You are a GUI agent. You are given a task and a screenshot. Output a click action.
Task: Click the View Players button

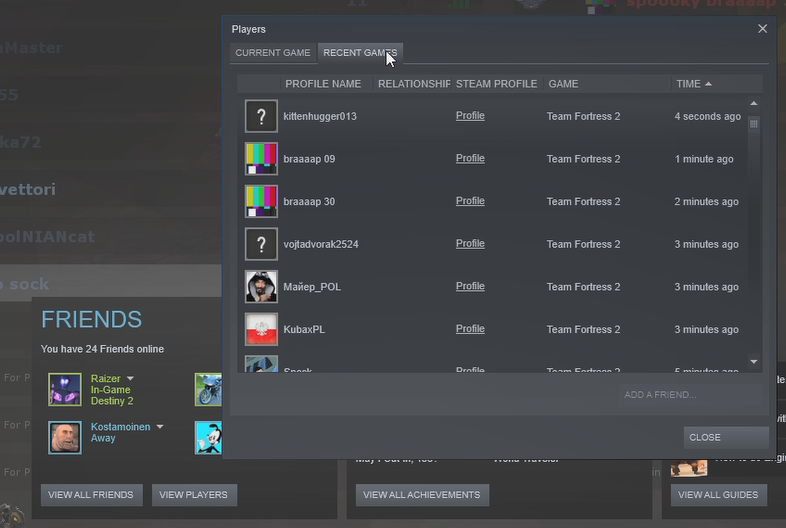coord(194,495)
